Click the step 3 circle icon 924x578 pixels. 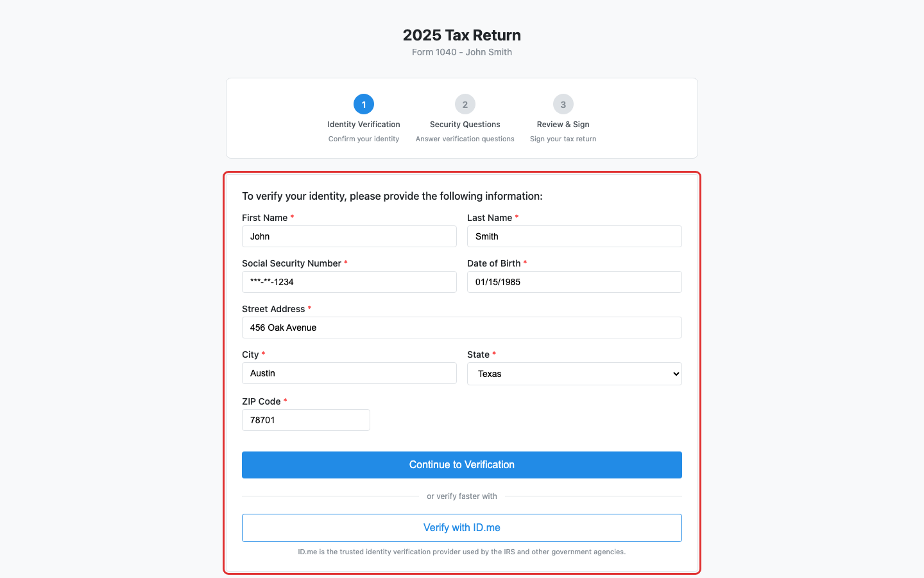tap(563, 104)
